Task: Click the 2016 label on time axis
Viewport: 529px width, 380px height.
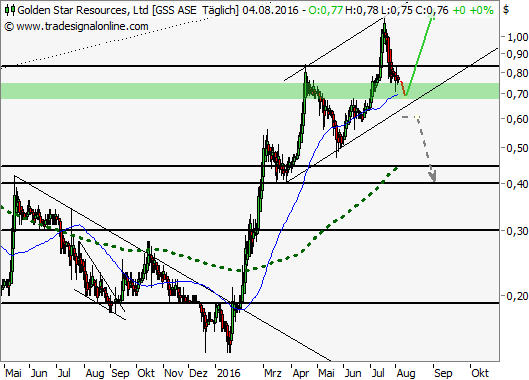Action: coord(229,373)
